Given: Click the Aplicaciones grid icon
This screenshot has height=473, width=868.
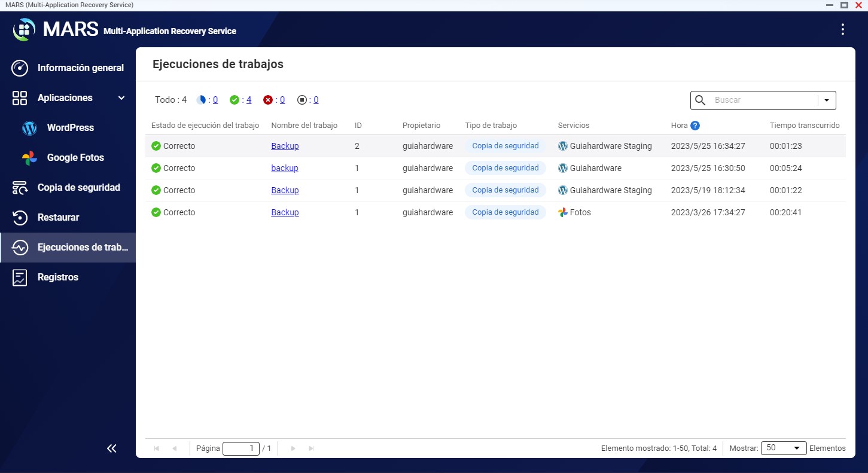Looking at the screenshot, I should (20, 98).
